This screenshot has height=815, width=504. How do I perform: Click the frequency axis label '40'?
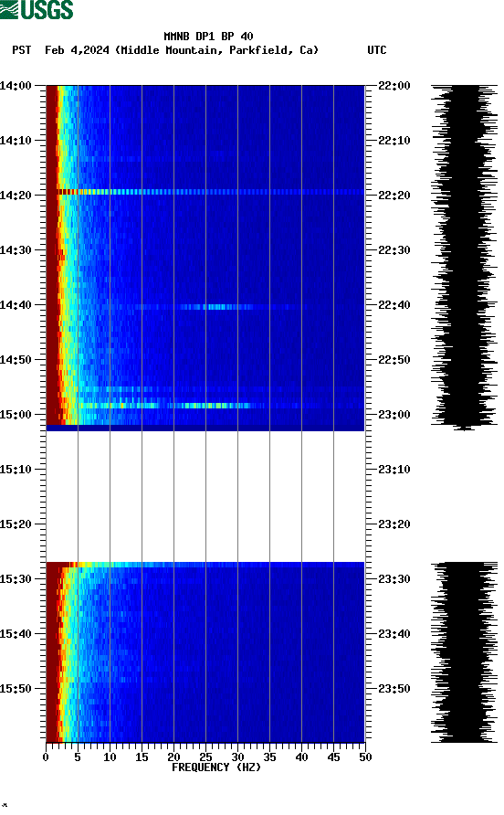302,757
